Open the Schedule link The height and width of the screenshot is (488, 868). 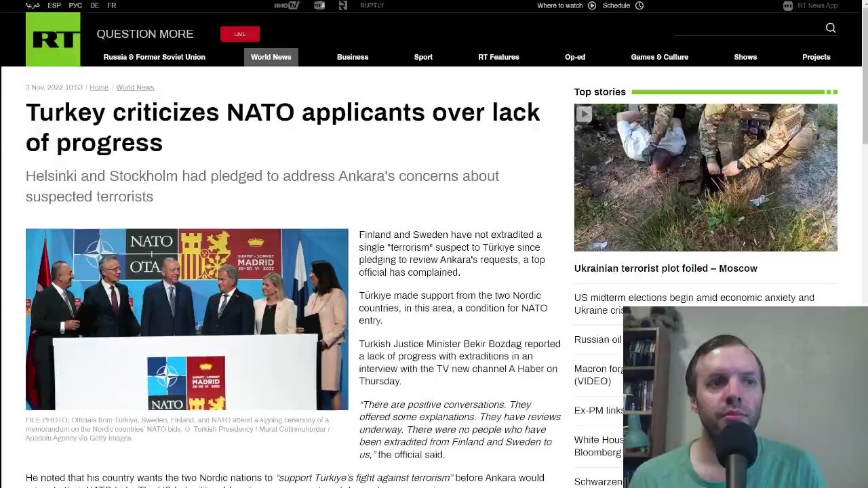point(616,5)
